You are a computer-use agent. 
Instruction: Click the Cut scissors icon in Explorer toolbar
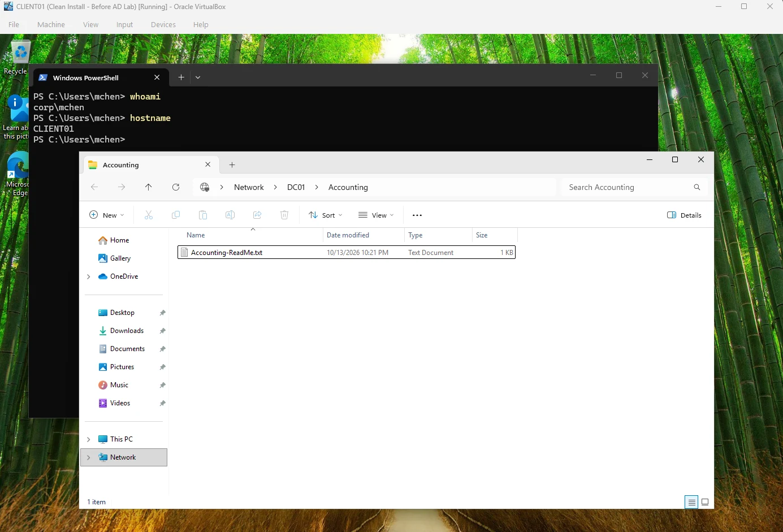point(149,215)
